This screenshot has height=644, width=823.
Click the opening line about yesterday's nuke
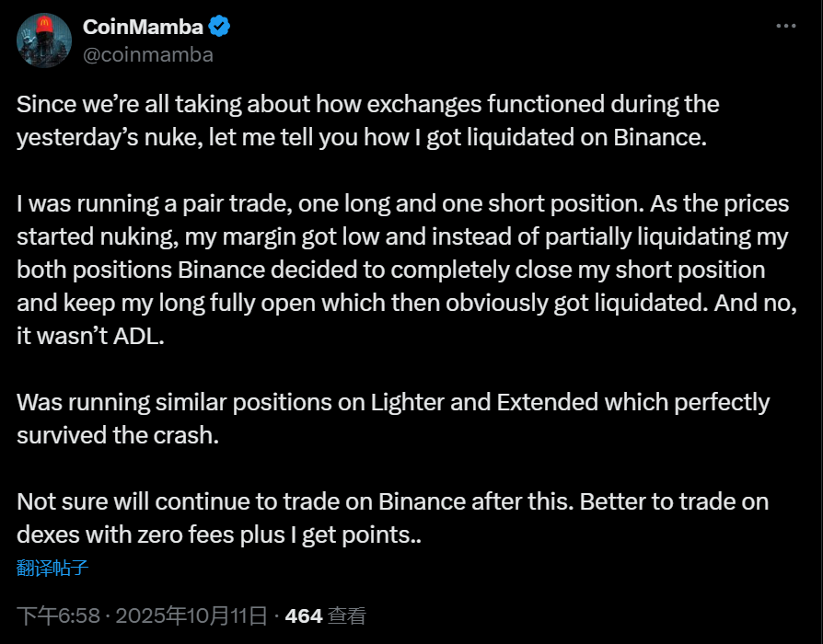[368, 104]
